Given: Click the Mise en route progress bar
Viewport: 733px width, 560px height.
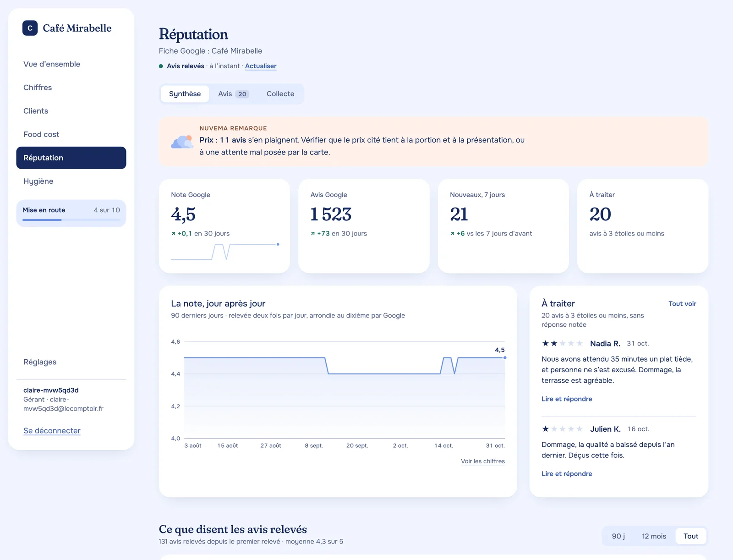Looking at the screenshot, I should (x=71, y=220).
